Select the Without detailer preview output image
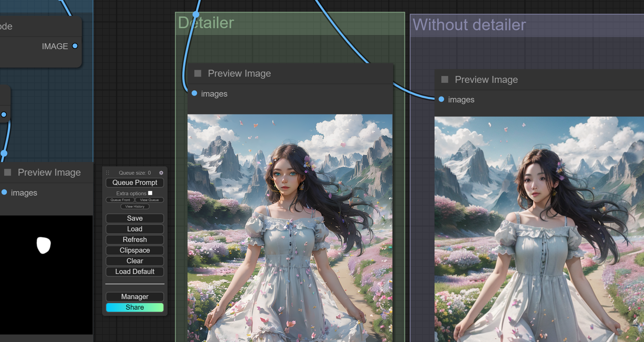Screen dimensions: 644x342 539,229
